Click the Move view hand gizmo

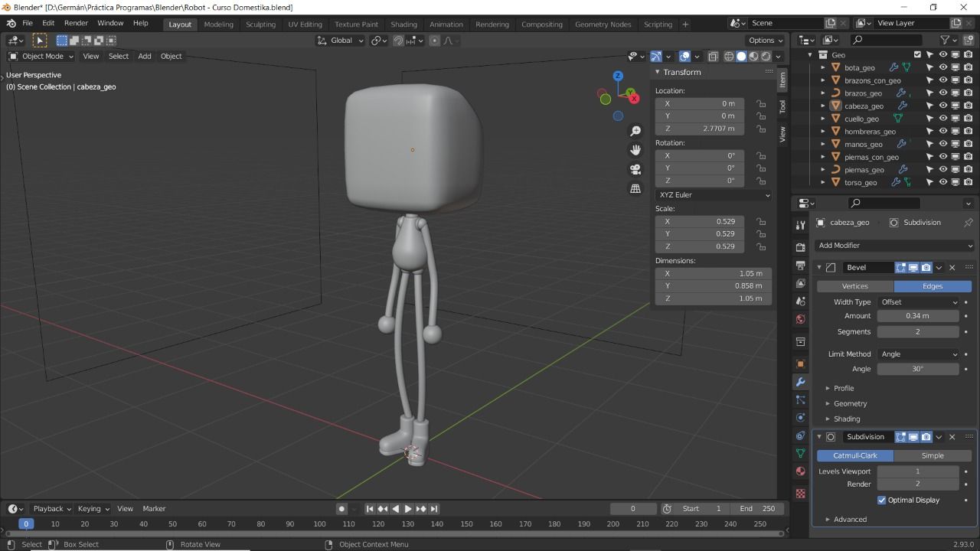coord(635,150)
